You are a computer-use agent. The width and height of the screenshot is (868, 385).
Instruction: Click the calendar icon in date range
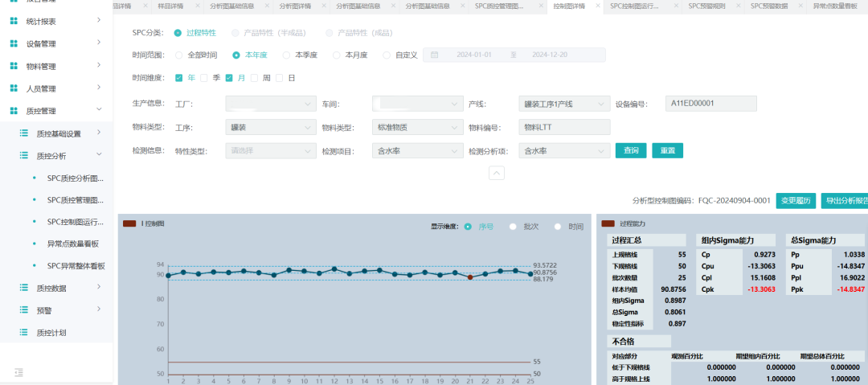434,55
